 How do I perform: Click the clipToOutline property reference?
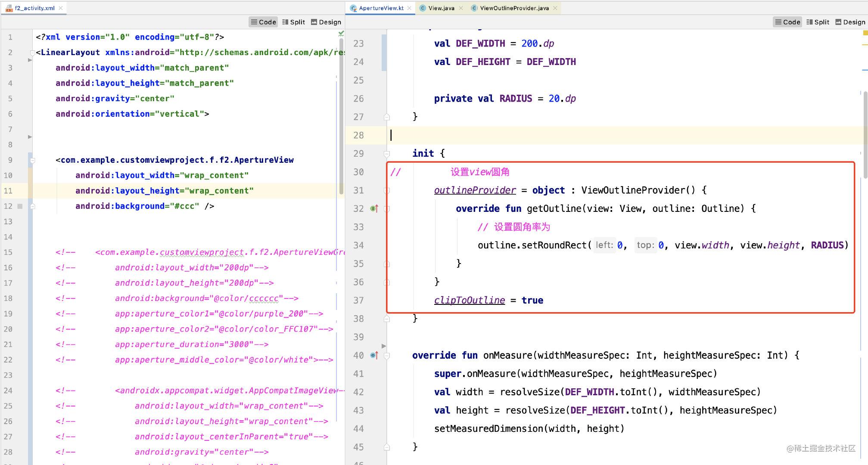tap(470, 300)
